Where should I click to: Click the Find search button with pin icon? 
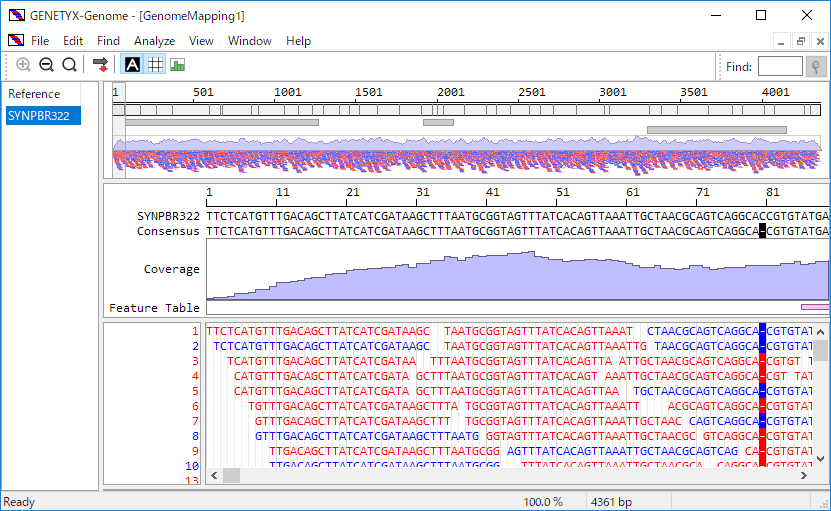[x=816, y=67]
